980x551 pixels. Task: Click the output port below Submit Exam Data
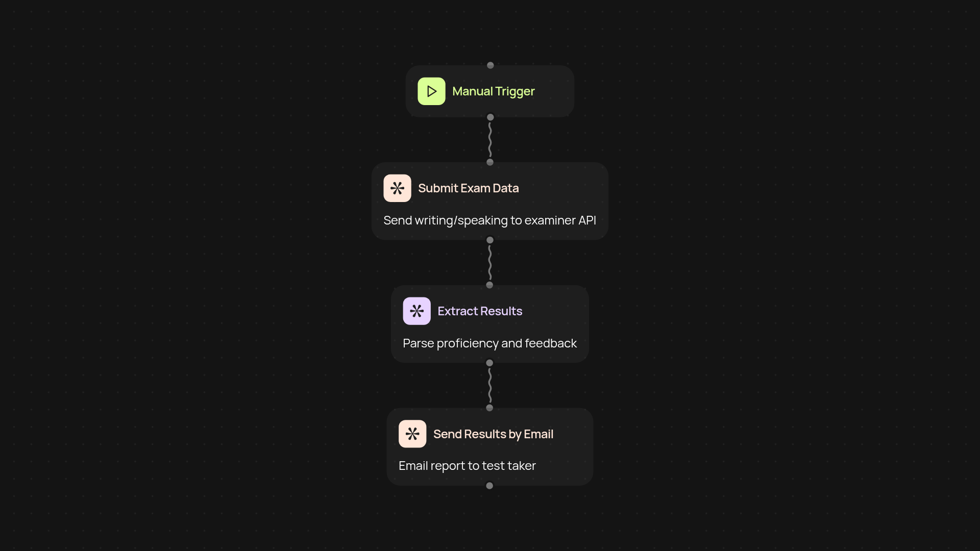tap(490, 240)
